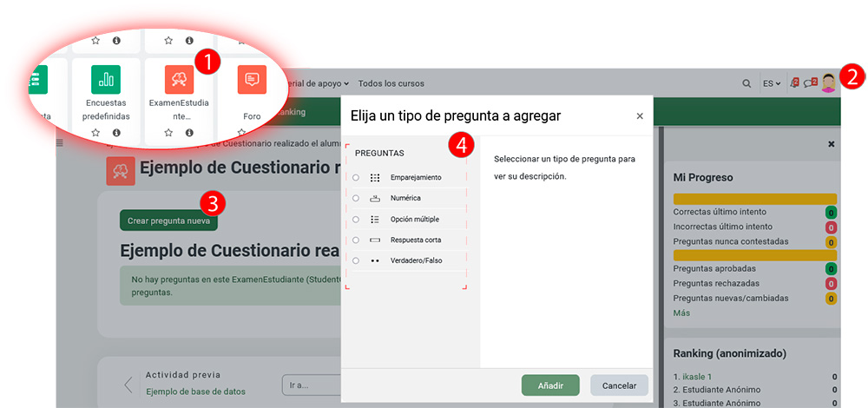Click the Respuesta corta question type icon
This screenshot has width=868, height=408.
[x=375, y=240]
